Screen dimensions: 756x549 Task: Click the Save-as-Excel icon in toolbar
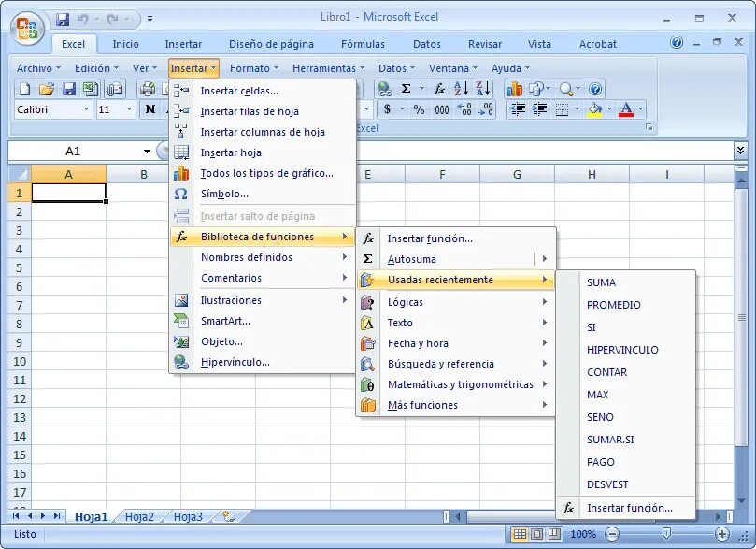click(90, 89)
